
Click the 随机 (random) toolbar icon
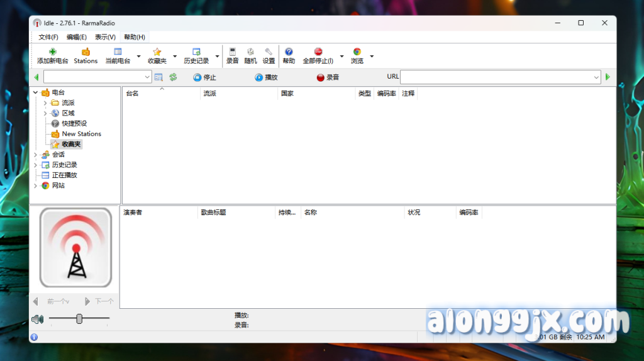click(250, 52)
